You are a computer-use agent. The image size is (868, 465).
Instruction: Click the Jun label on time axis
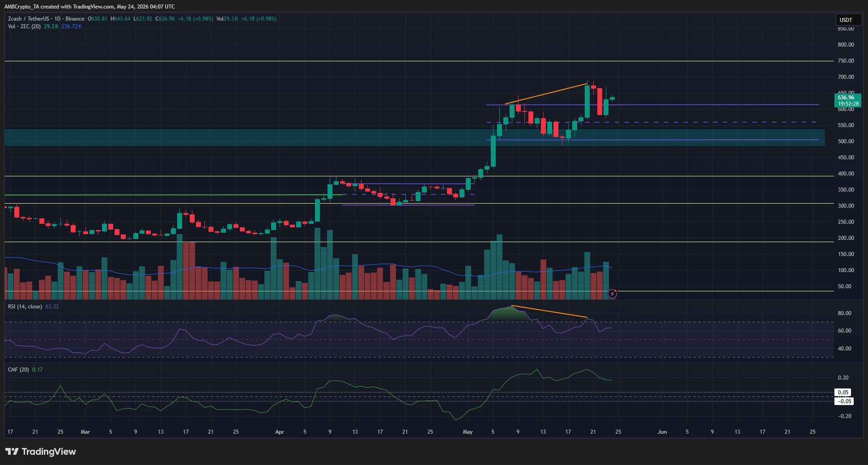point(662,432)
